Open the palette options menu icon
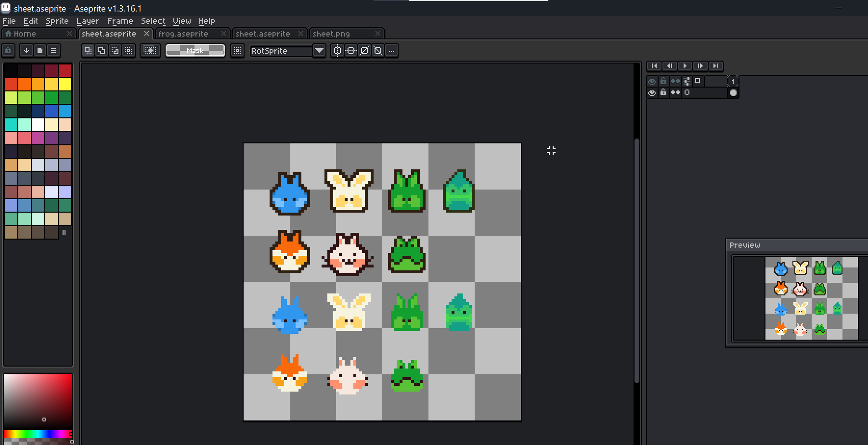 point(53,51)
